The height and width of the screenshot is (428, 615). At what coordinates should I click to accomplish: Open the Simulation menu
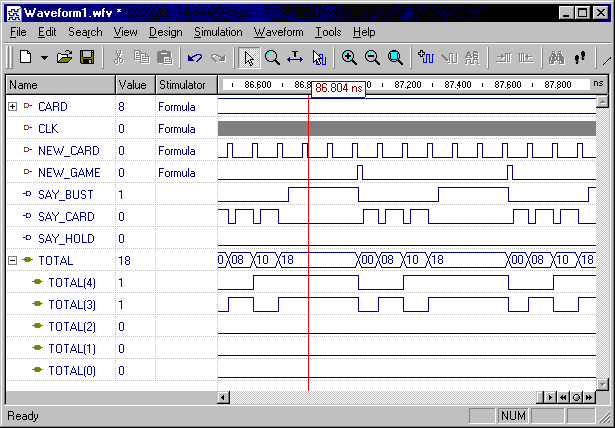coord(218,32)
